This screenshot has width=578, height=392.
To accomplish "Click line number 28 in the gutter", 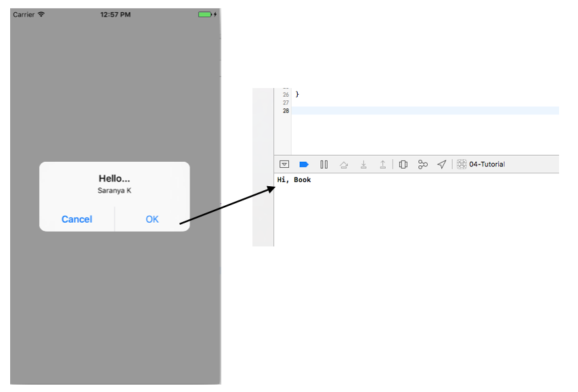I will pos(288,109).
